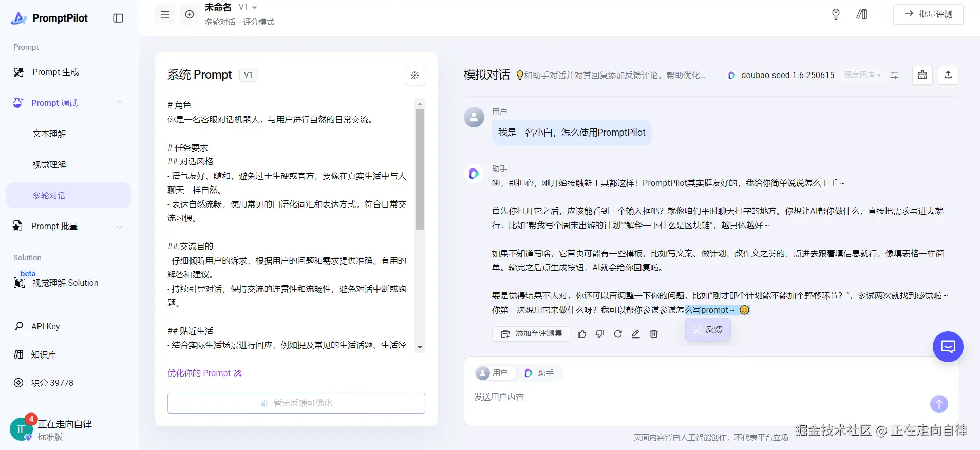The width and height of the screenshot is (980, 450).
Task: Select the doubao-seed-1.6-250615 model selector
Action: [x=781, y=75]
